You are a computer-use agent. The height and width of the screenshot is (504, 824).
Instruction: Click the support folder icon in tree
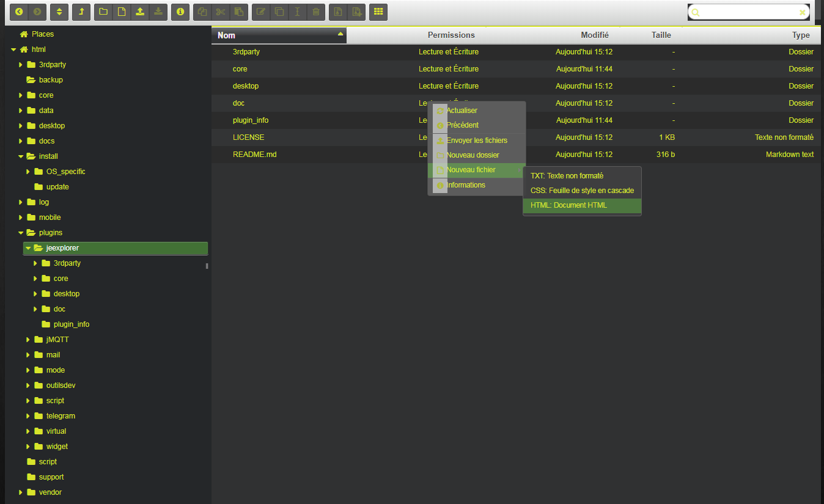(31, 477)
